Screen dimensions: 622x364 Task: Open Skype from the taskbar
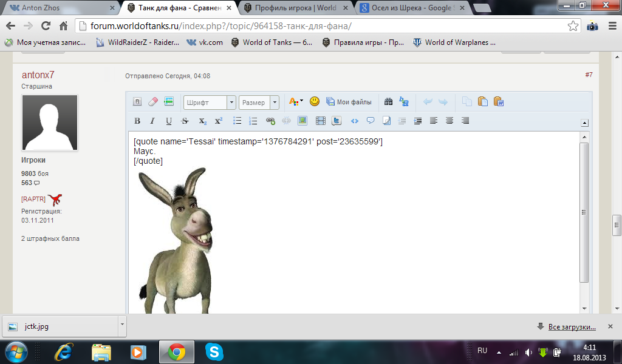click(x=213, y=351)
